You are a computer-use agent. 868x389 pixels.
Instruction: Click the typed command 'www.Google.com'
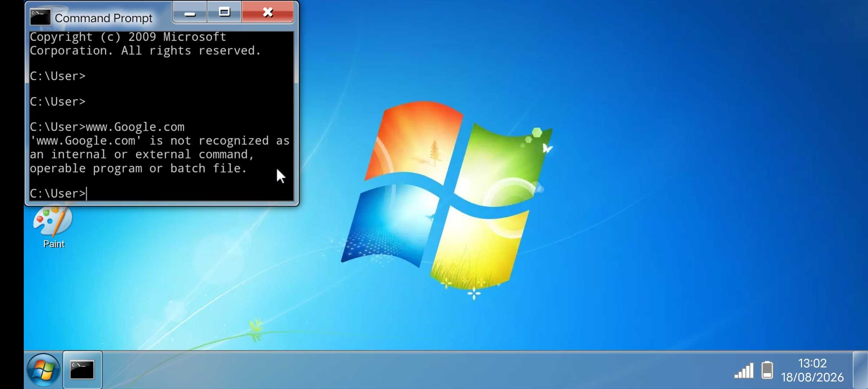pyautogui.click(x=135, y=127)
